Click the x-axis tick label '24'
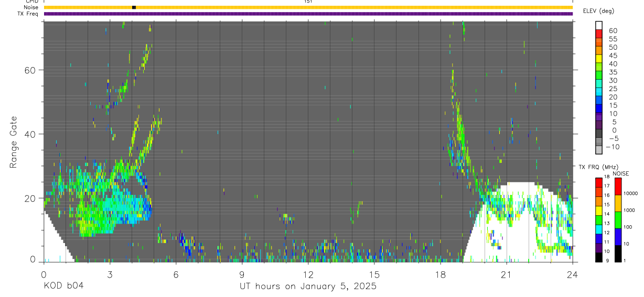The height and width of the screenshot is (297, 644). pyautogui.click(x=573, y=274)
